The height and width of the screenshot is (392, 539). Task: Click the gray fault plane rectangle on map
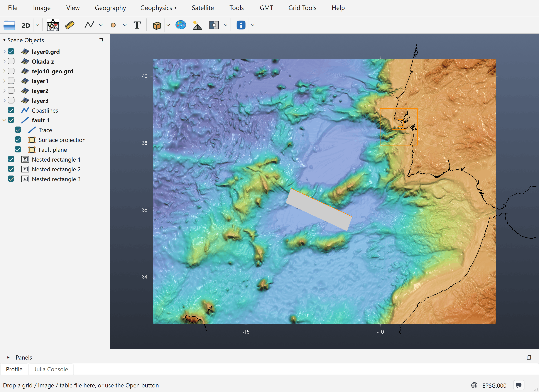[x=319, y=210]
